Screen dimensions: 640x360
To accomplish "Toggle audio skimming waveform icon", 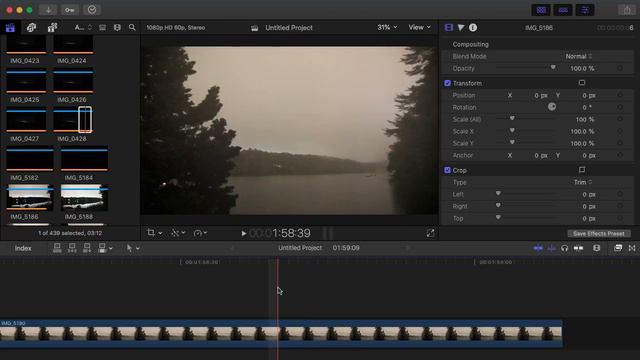I will [x=551, y=248].
